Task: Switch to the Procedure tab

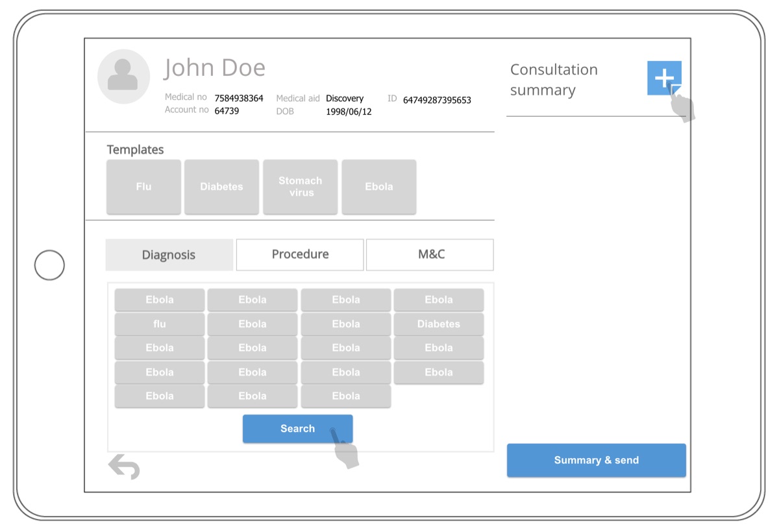Action: 300,255
